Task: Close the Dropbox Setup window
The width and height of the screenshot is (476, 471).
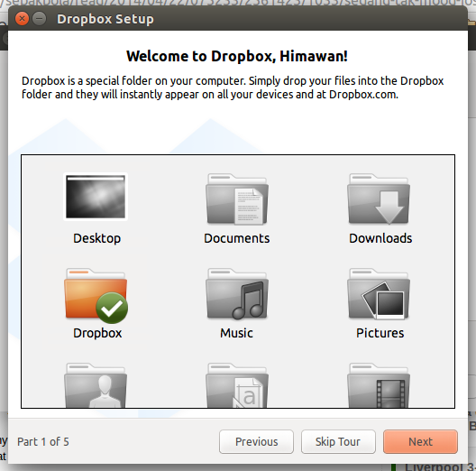Action: click(x=22, y=19)
